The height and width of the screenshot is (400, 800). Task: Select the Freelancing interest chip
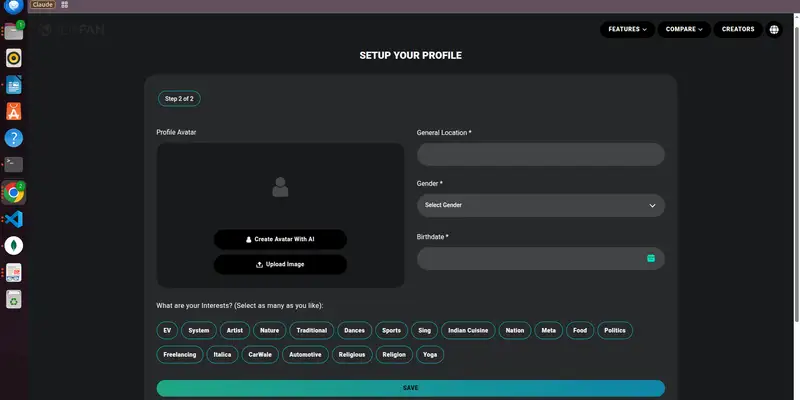click(180, 355)
